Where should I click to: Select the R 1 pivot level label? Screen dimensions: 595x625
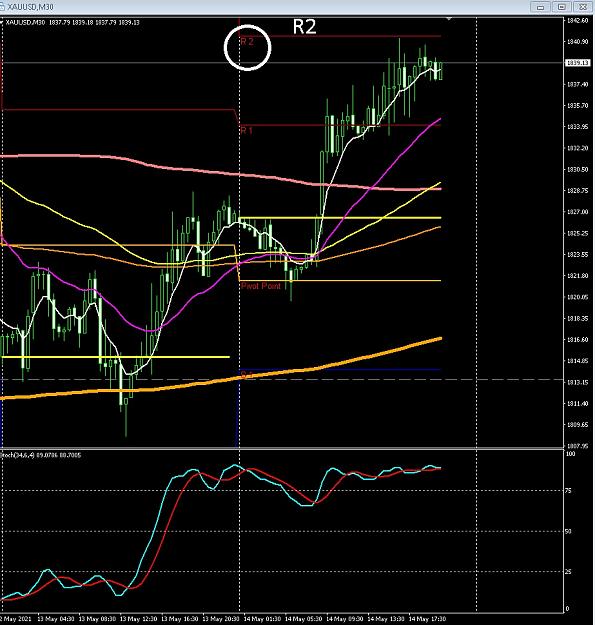(247, 130)
